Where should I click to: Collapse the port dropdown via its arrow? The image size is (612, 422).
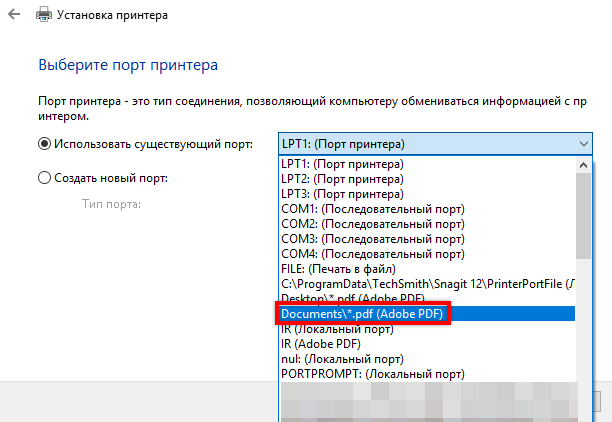(x=584, y=144)
